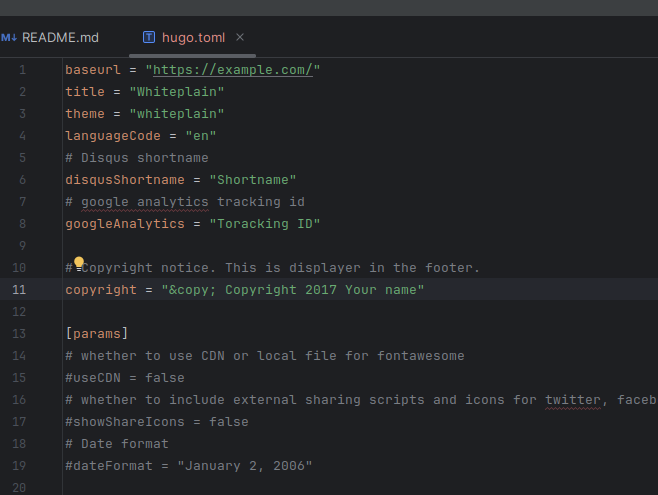Place cursor on the [params] section header
658x495 pixels.
(x=97, y=334)
